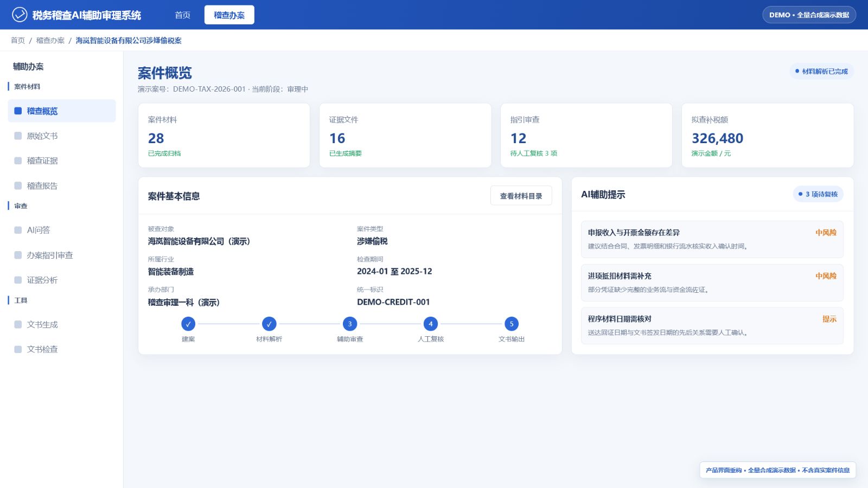
Task: Open the 首页 top navigation tab
Action: click(182, 15)
